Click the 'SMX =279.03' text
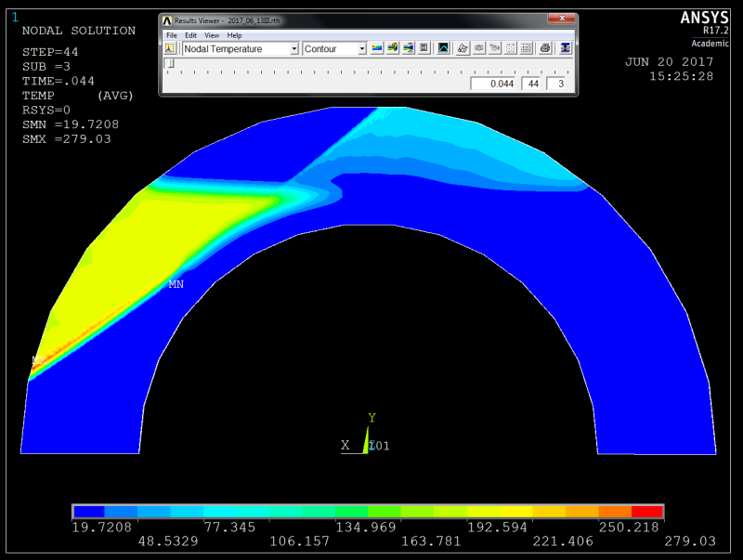 (x=66, y=139)
